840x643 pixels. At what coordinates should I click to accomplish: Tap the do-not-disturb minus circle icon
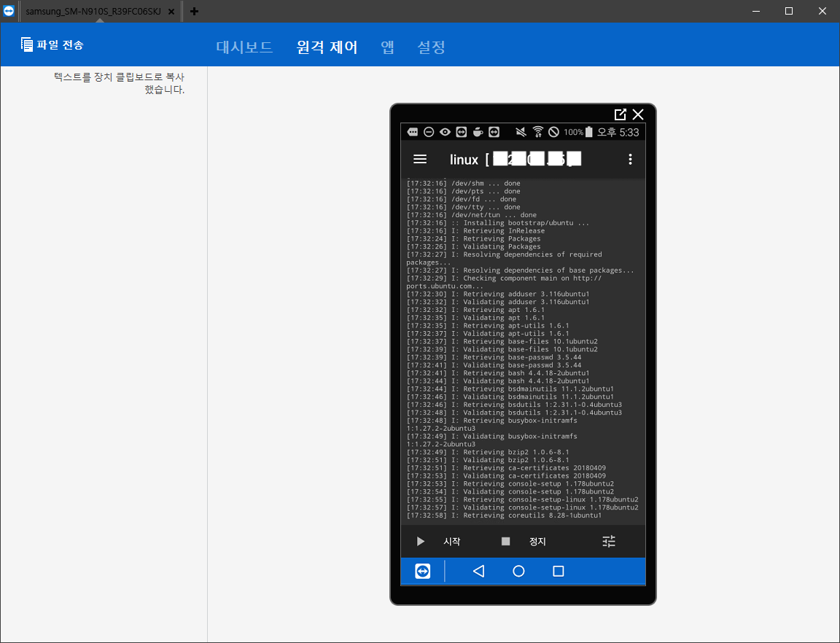click(x=429, y=132)
